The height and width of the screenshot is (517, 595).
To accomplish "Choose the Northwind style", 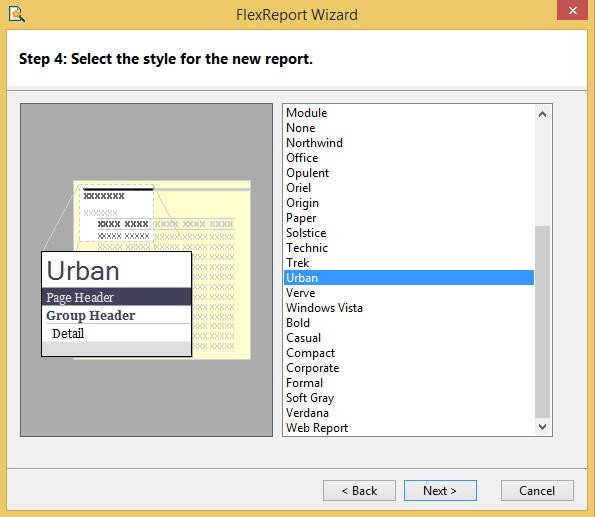I will tap(409, 143).
